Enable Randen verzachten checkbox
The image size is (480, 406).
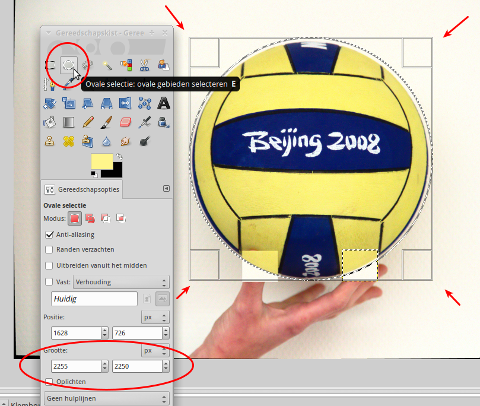click(49, 250)
